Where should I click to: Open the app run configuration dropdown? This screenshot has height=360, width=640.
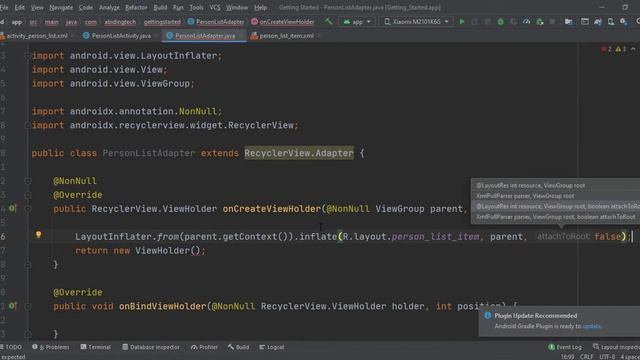pyautogui.click(x=357, y=22)
